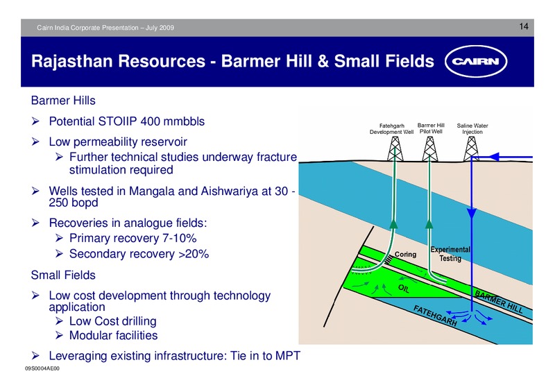Click the bullet arrow beside Low permeability reservoir
This screenshot has height=392, width=555.
[x=35, y=142]
